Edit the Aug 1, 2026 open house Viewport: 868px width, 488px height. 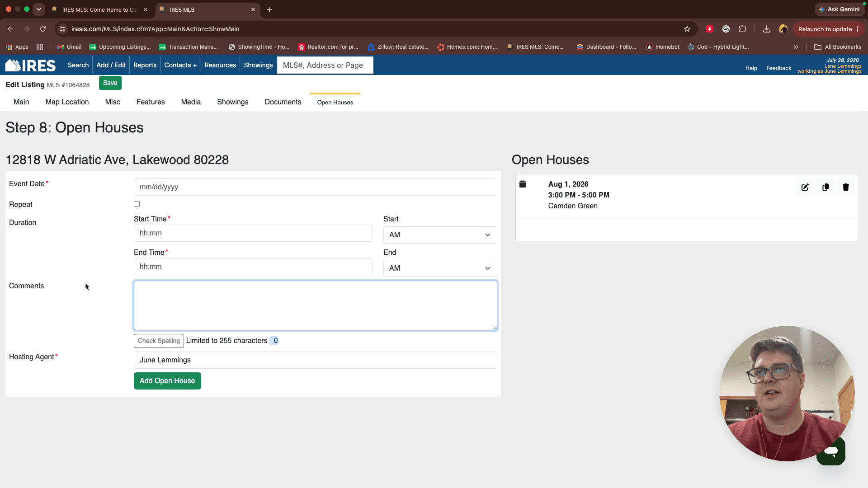[805, 187]
